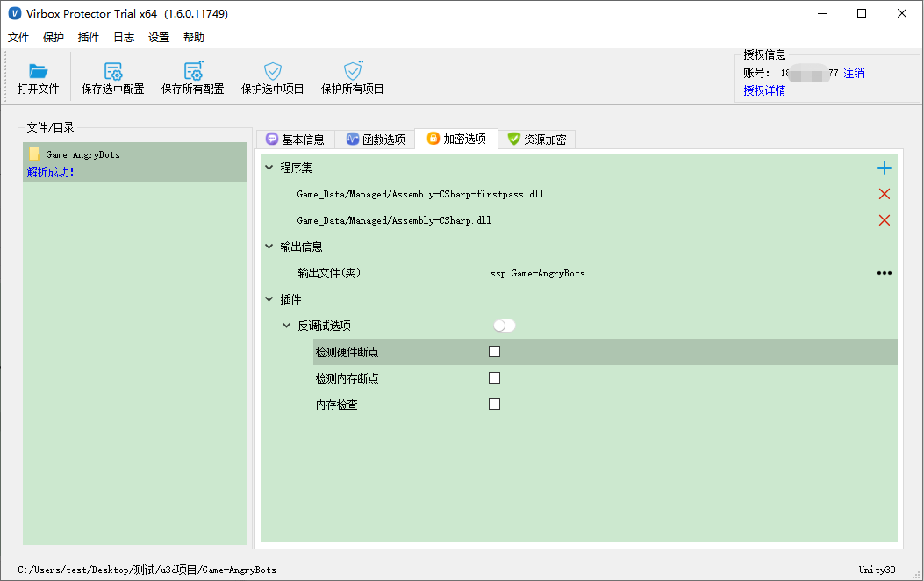Screen dimensions: 924x581
Task: Check the 内存检查 checkbox
Action: 494,405
